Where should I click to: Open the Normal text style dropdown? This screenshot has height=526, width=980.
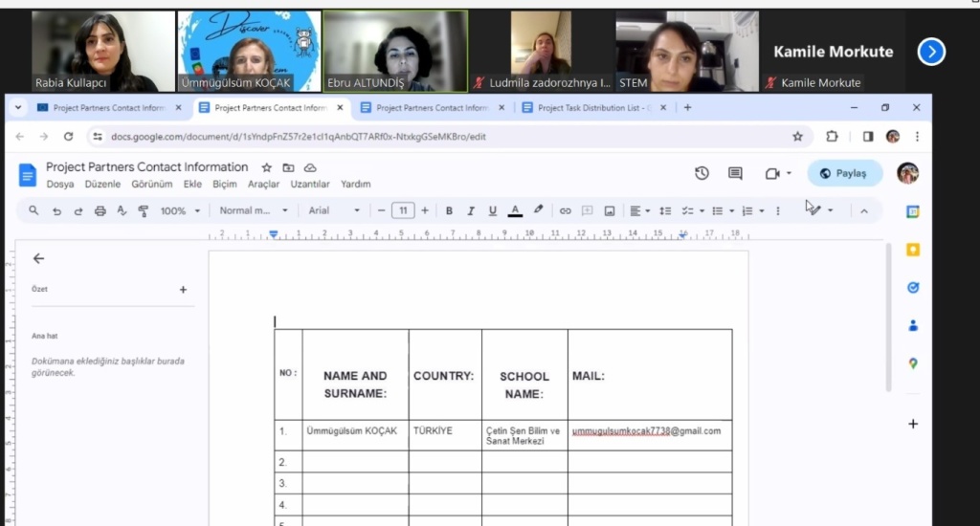(x=254, y=210)
